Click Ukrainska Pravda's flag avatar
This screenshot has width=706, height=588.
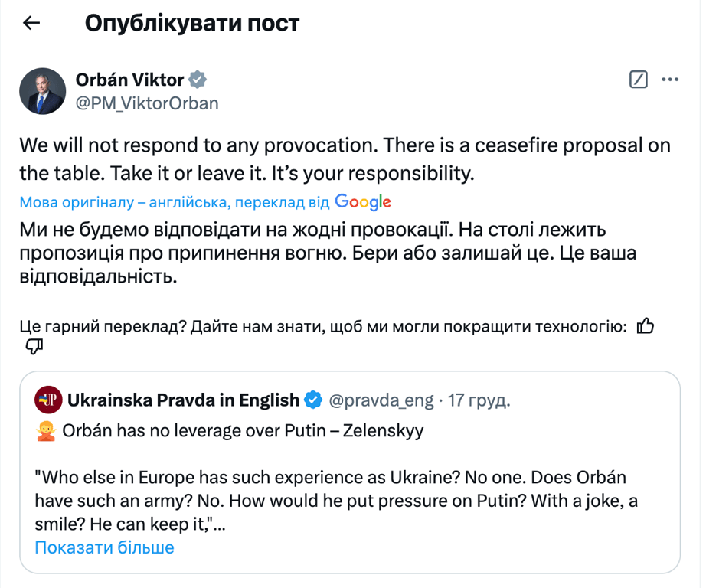pos(47,400)
